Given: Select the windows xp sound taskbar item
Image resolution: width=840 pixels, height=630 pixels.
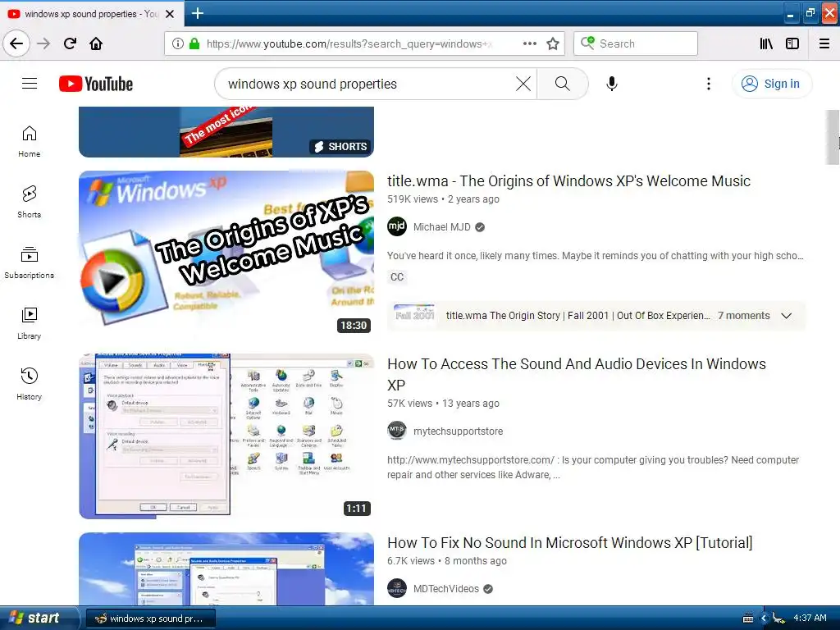Looking at the screenshot, I should click(x=151, y=619).
